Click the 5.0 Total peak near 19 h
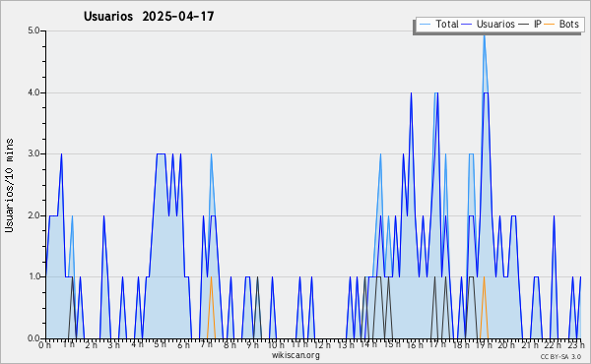This screenshot has width=591, height=364. click(x=485, y=36)
